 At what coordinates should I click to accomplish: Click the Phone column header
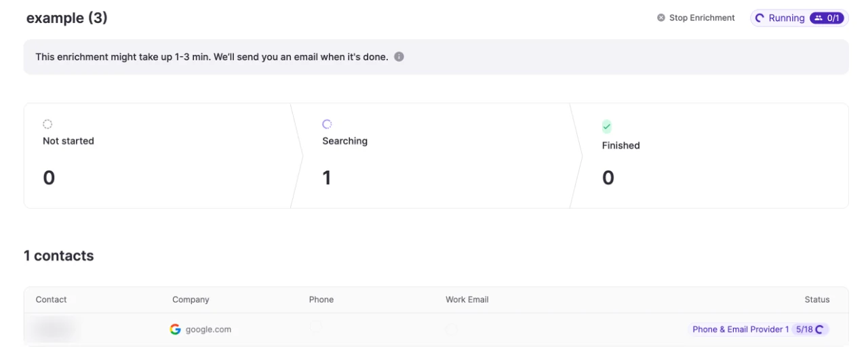click(321, 299)
